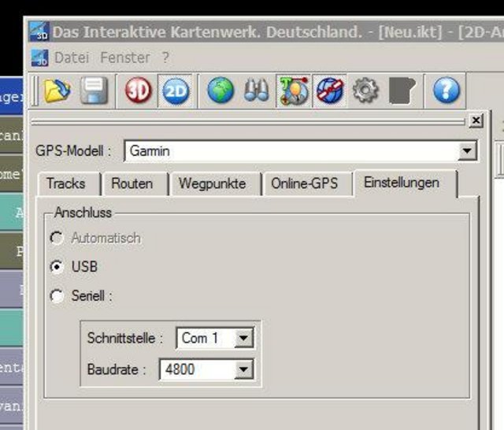Click the route and tour planning icon
The height and width of the screenshot is (430, 504).
[x=294, y=91]
